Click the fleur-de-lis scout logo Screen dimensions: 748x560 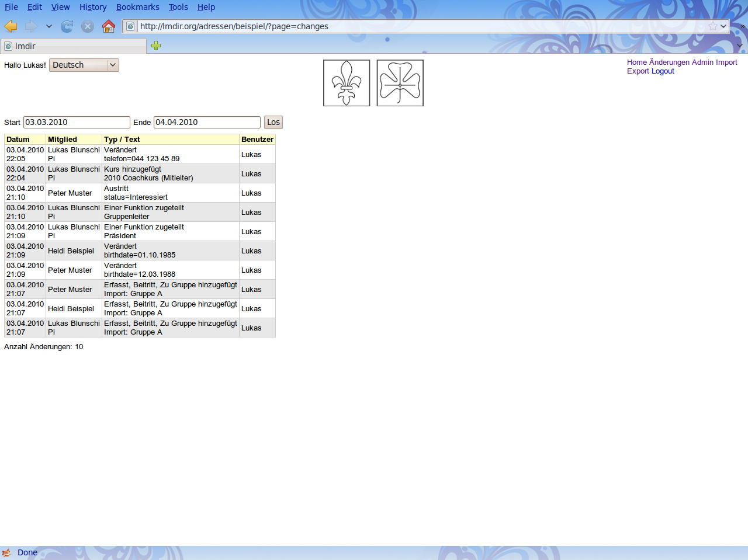[x=347, y=83]
